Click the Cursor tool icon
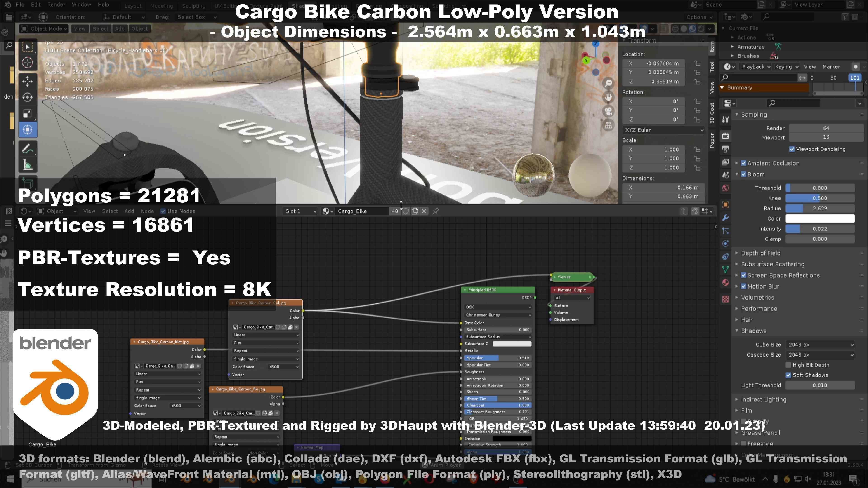 tap(27, 63)
